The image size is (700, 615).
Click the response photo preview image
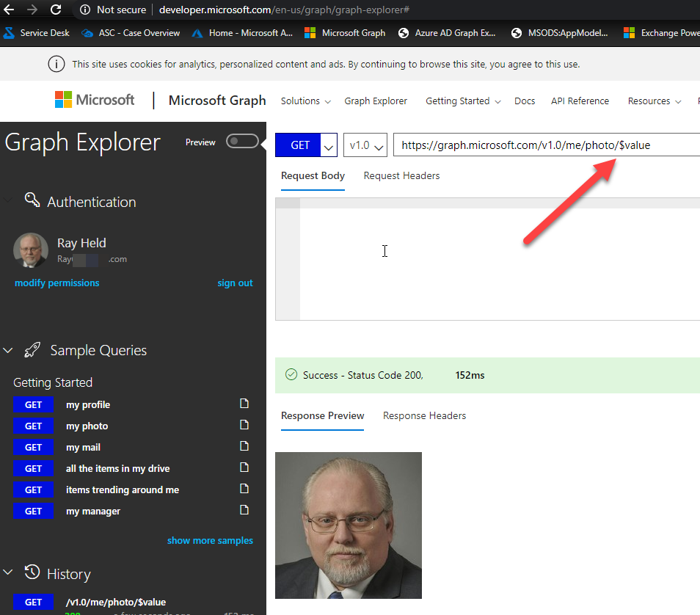[349, 525]
